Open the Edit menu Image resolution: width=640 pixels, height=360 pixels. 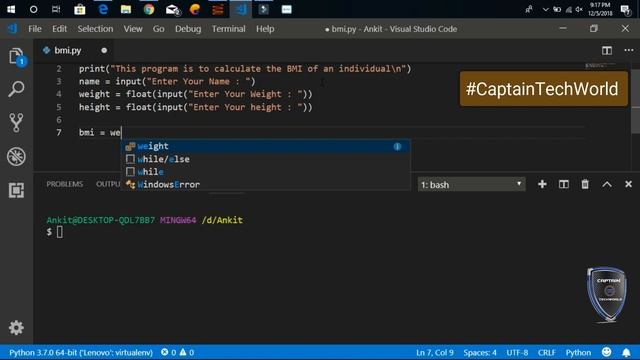59,29
